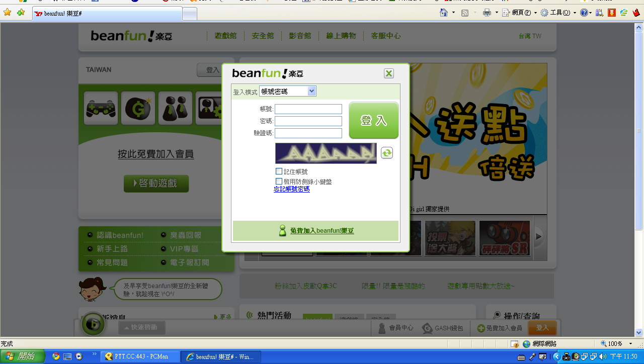Check the 記住帳號 checkbox
The height and width of the screenshot is (364, 644).
[279, 171]
